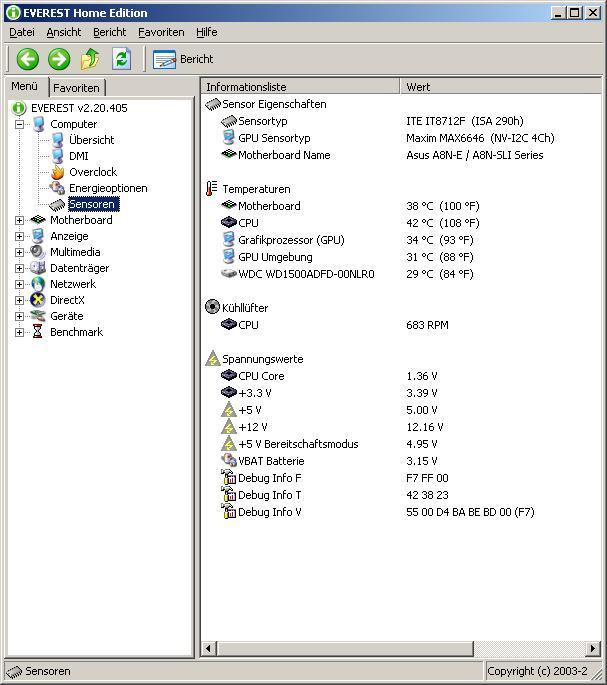Go back with the green left arrow
The width and height of the screenshot is (607, 685).
28,59
